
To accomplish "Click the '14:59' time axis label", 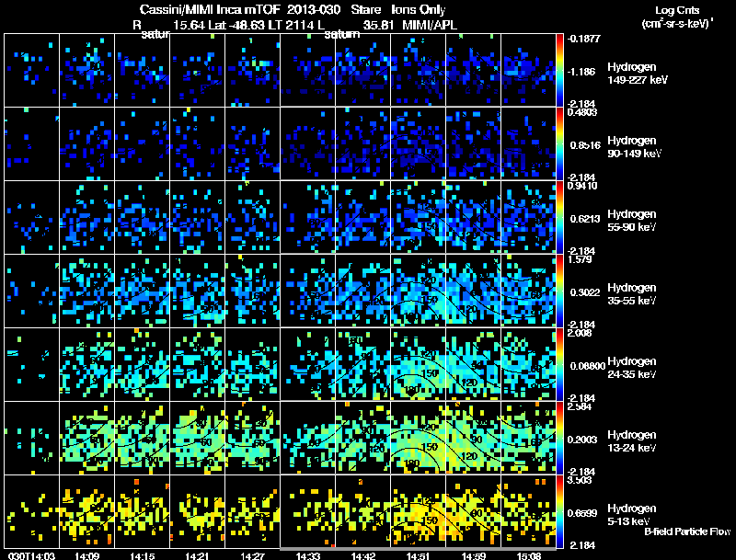I will point(473,555).
